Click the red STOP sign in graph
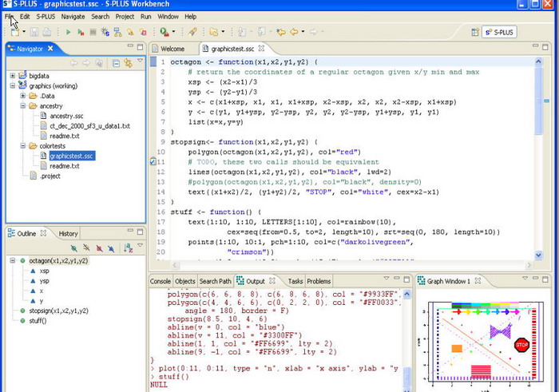 click(x=521, y=345)
